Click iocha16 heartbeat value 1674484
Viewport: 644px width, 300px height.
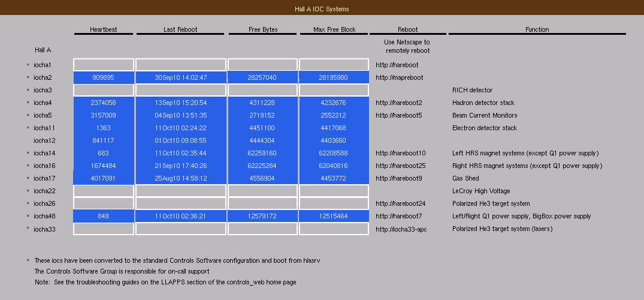[104, 166]
